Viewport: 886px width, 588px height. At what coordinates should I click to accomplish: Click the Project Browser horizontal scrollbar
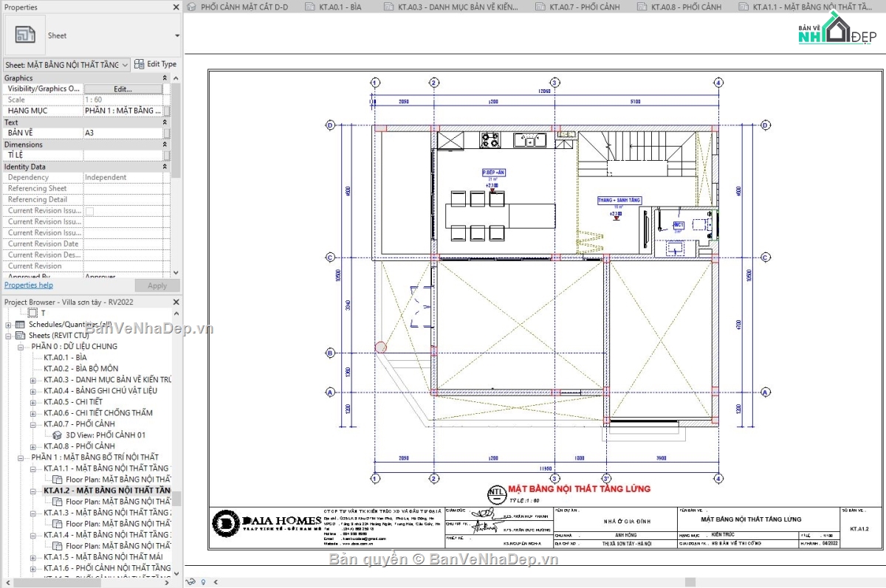tap(89, 583)
